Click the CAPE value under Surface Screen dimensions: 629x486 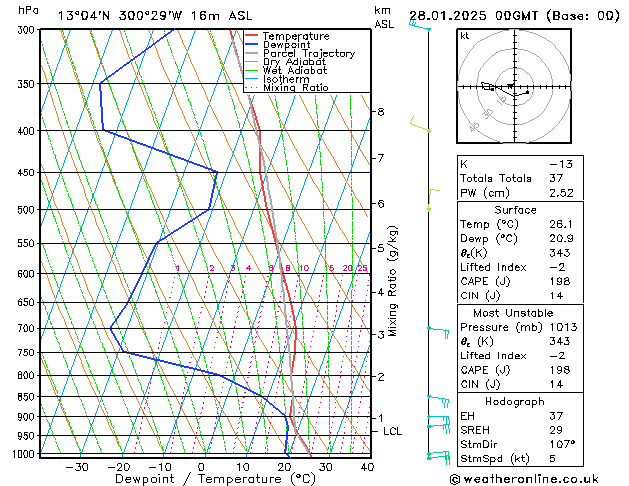(x=560, y=281)
